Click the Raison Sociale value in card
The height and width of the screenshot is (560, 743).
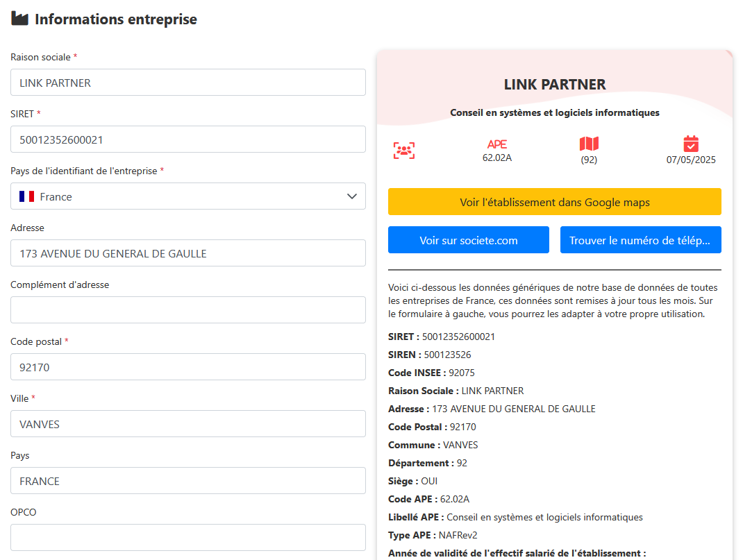pos(492,391)
